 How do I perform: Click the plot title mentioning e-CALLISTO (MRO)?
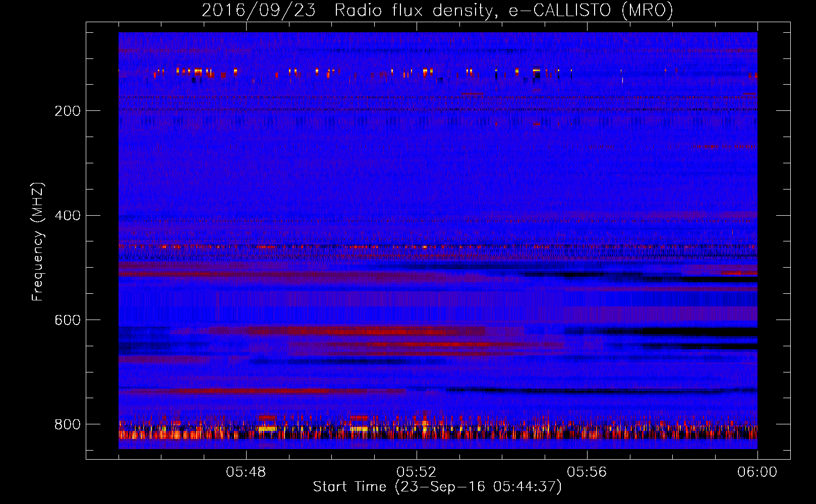tap(437, 11)
